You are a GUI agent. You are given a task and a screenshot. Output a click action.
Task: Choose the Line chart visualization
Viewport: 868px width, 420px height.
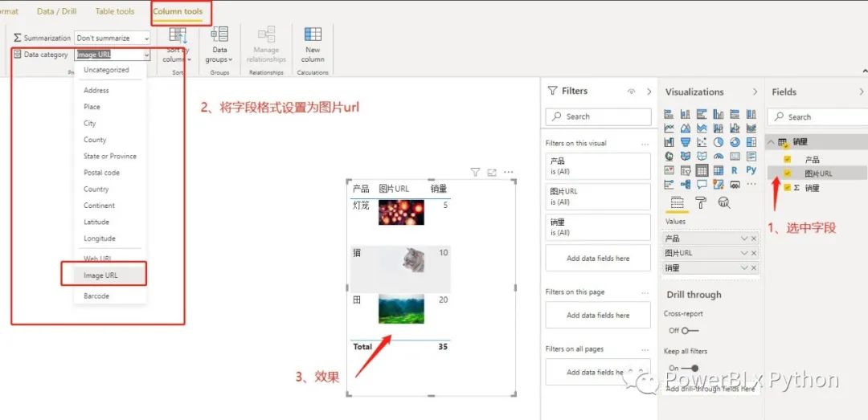(669, 128)
